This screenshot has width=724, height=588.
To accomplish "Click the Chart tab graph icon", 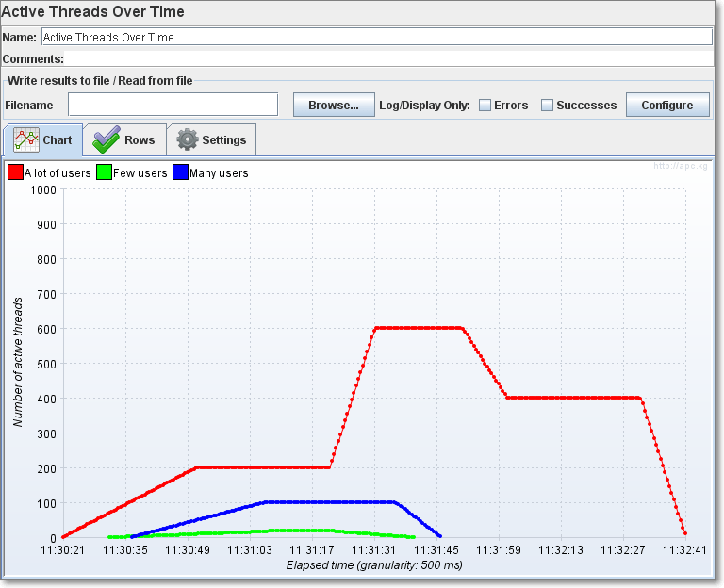I will point(26,139).
